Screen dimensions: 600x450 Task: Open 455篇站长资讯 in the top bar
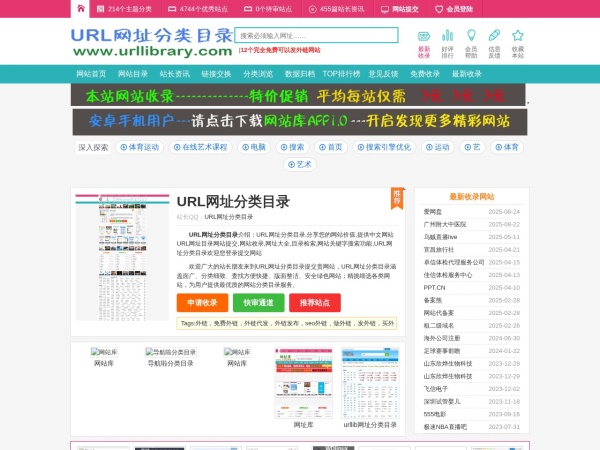click(x=336, y=9)
